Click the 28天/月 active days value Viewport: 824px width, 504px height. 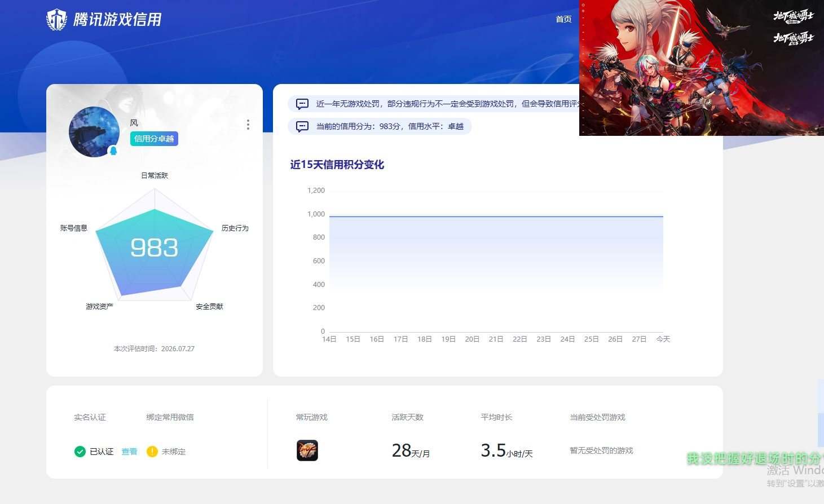(411, 450)
